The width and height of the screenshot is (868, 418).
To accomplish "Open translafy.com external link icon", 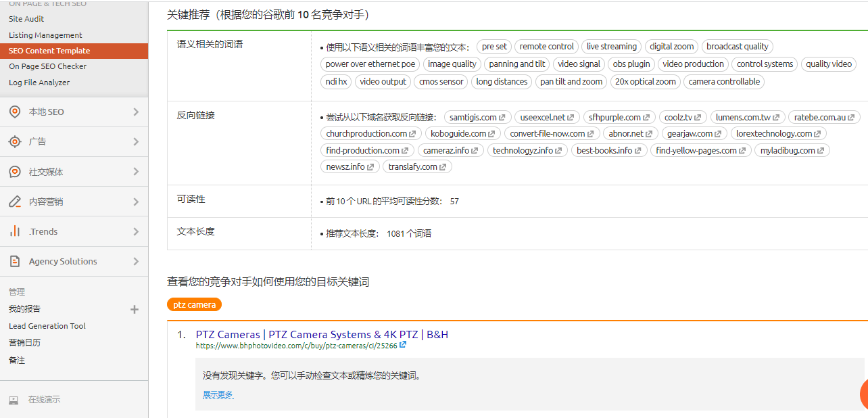I will click(443, 166).
